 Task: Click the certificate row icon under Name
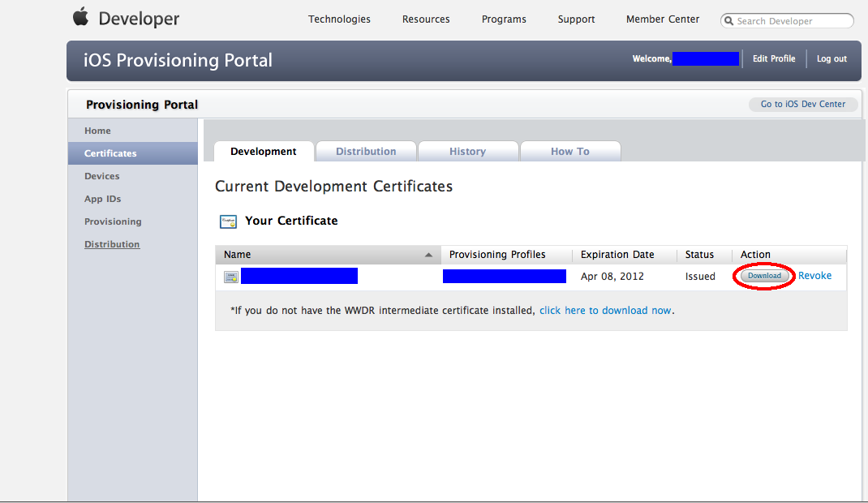231,277
